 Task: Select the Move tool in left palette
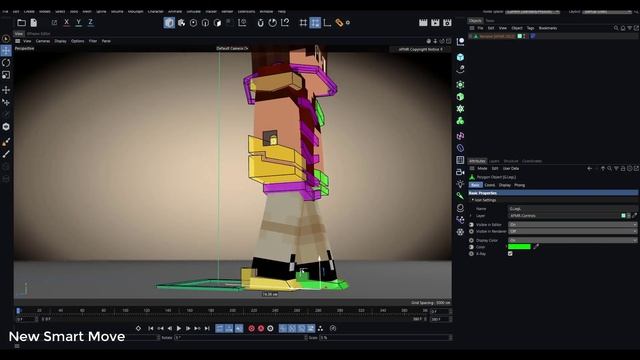(6, 51)
